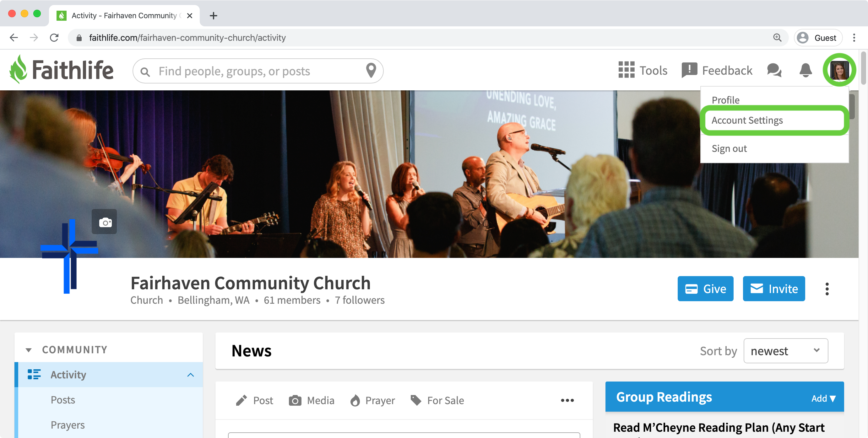Open the messages chat bubbles icon
868x438 pixels.
click(774, 70)
